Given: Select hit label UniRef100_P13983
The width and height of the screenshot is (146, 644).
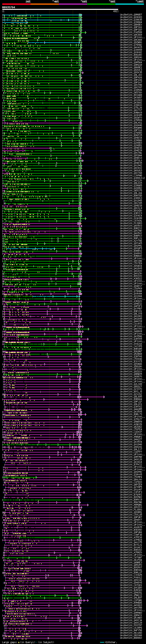Looking at the screenshot, I should [131, 223].
